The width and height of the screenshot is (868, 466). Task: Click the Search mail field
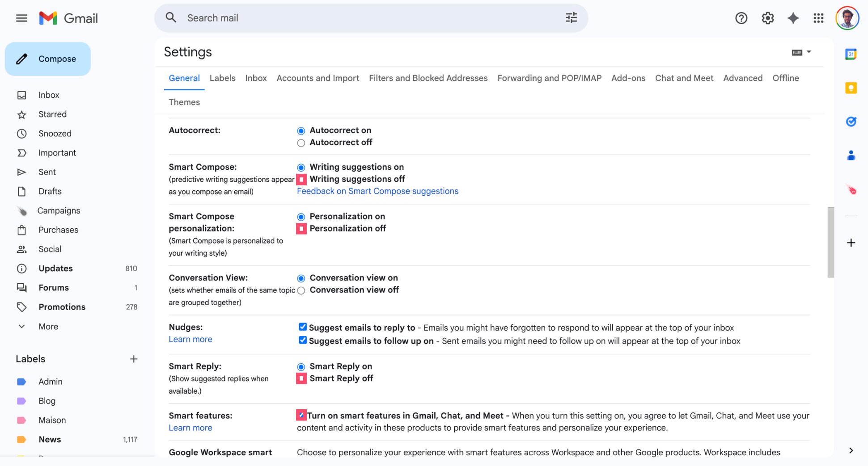(371, 18)
